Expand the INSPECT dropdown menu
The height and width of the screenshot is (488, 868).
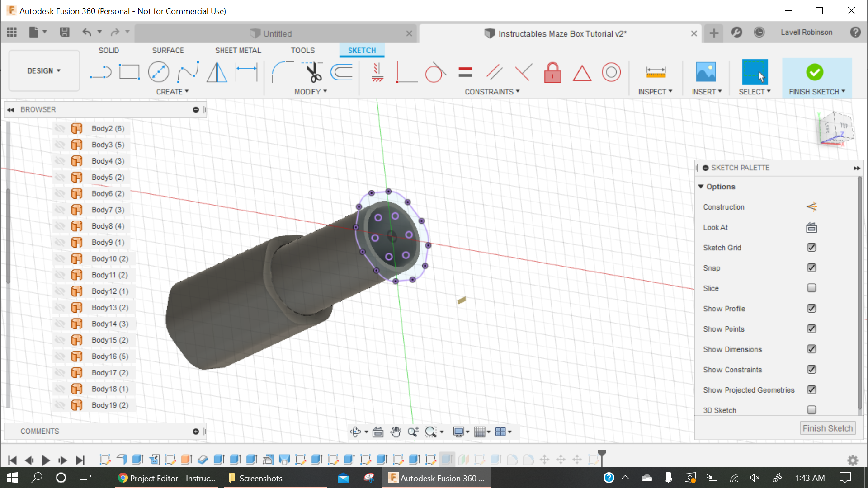[x=655, y=92]
